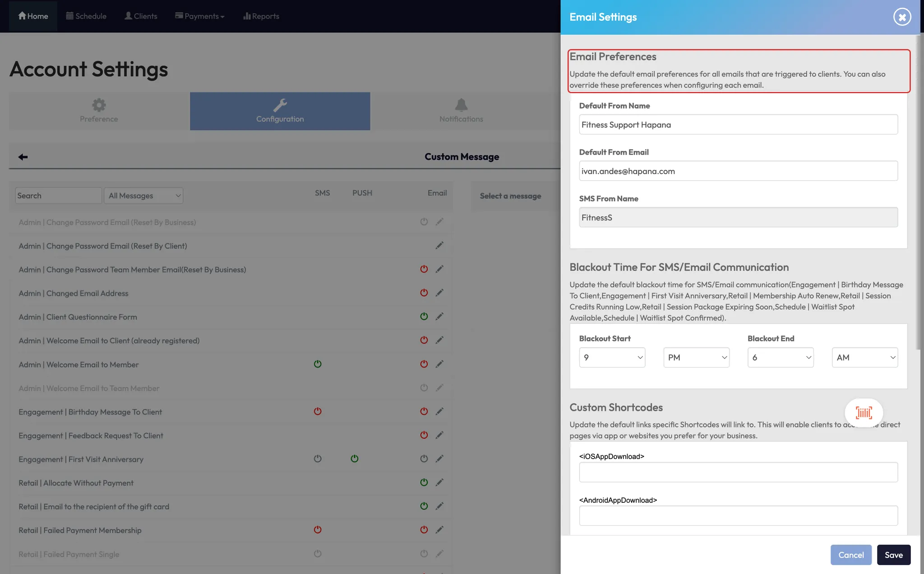Screen dimensions: 924x574
Task: Close the Email Settings panel
Action: [x=902, y=17]
